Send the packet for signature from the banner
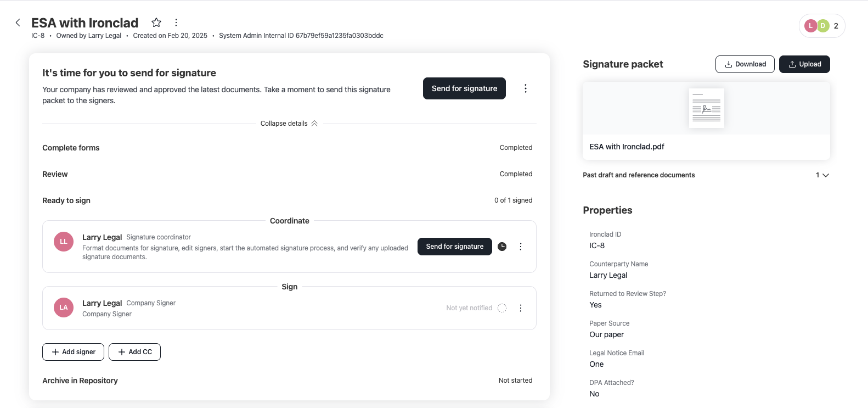The width and height of the screenshot is (868, 408). pyautogui.click(x=464, y=88)
